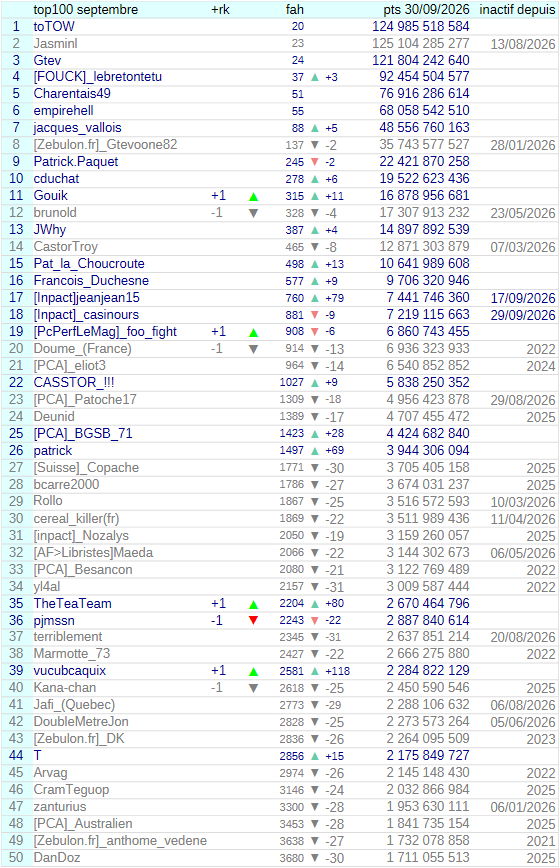The image size is (560, 868).
Task: Click fah up arrow beside +4 for JWhy
Action: 315,230
